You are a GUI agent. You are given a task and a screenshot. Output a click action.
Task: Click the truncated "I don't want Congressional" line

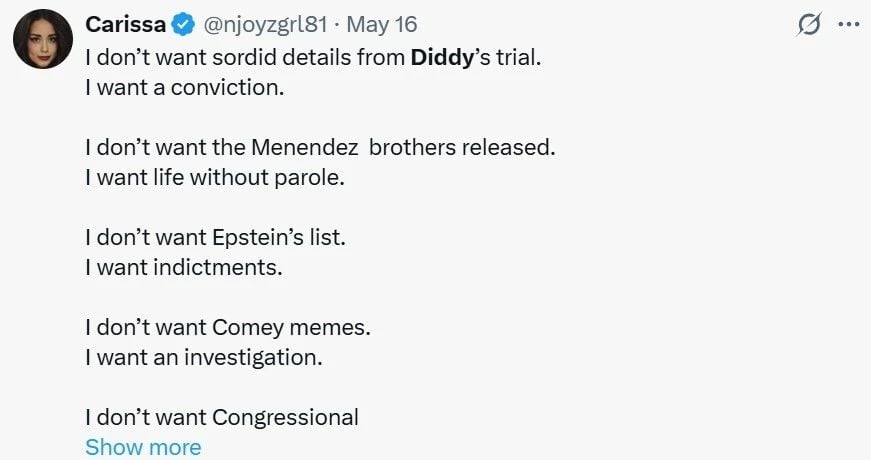coord(222,417)
